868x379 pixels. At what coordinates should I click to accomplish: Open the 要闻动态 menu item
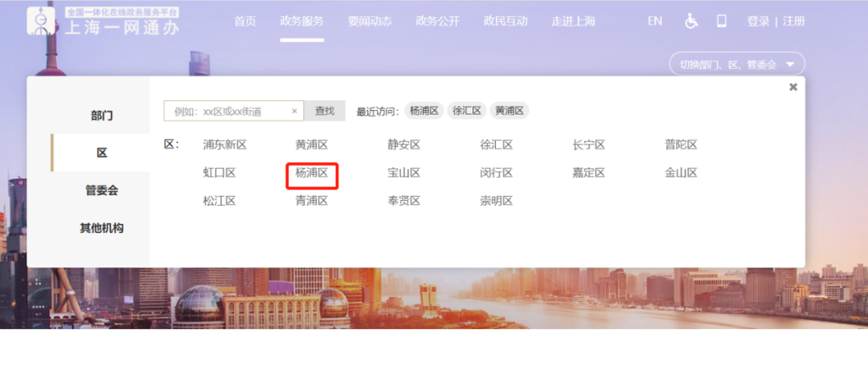tap(370, 22)
